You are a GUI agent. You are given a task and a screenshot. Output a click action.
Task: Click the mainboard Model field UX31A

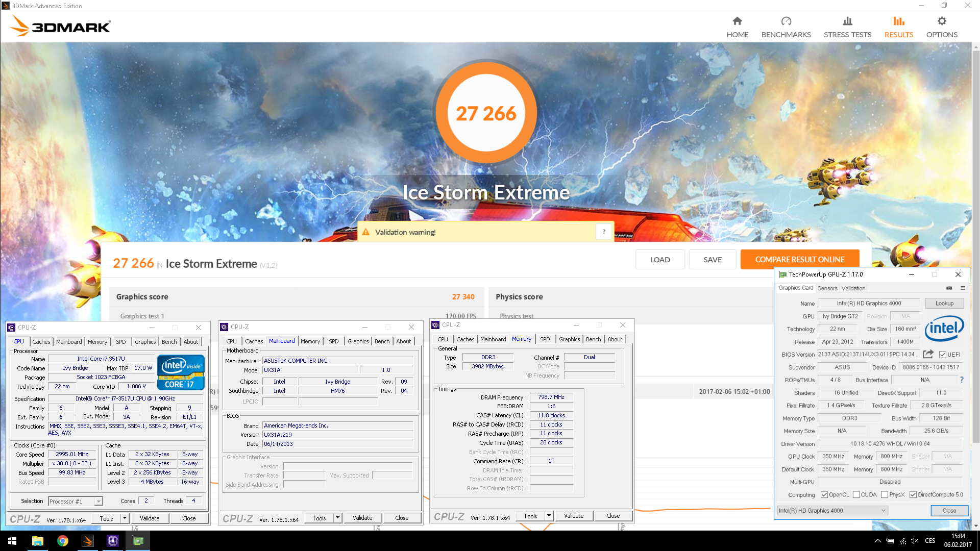coord(310,370)
